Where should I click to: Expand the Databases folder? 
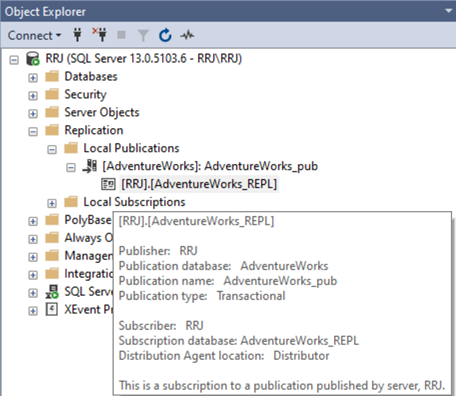33,78
